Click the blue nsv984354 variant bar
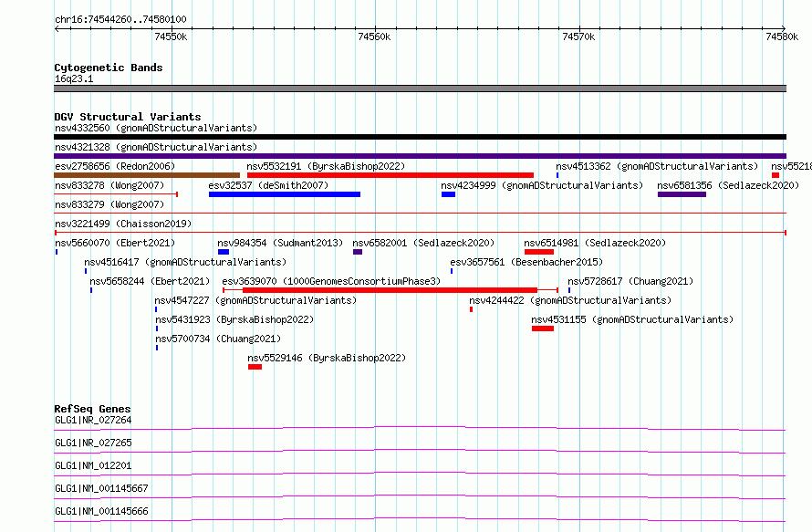 point(224,252)
